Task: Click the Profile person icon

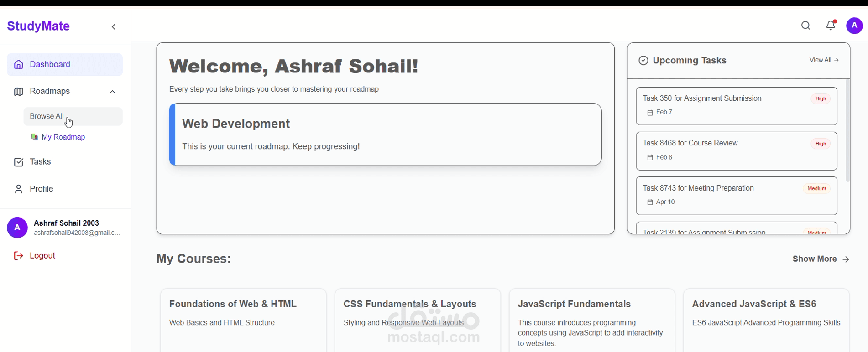Action: (19, 189)
